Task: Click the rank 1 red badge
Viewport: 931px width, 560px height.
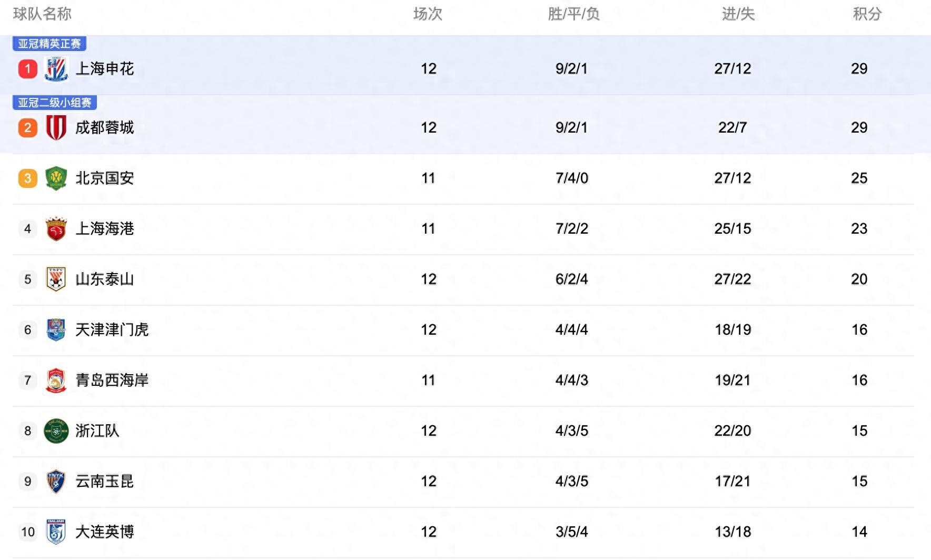Action: (28, 69)
